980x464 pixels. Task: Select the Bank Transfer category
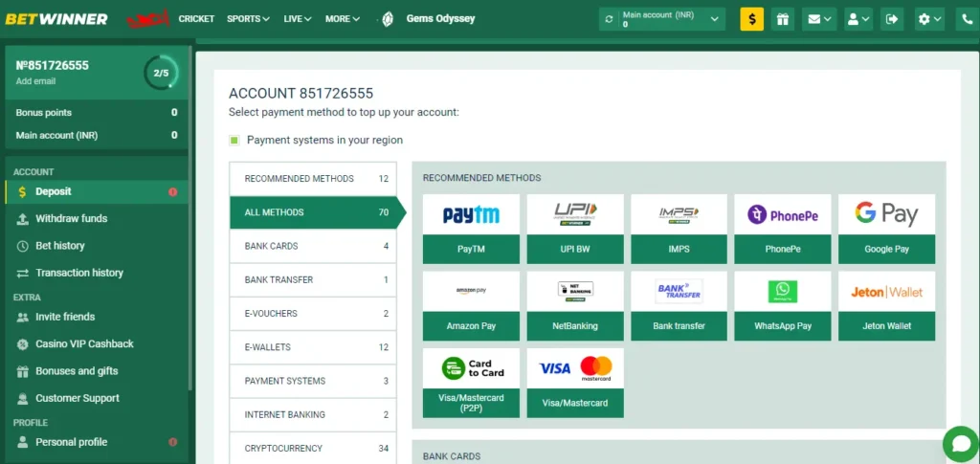[x=313, y=279]
